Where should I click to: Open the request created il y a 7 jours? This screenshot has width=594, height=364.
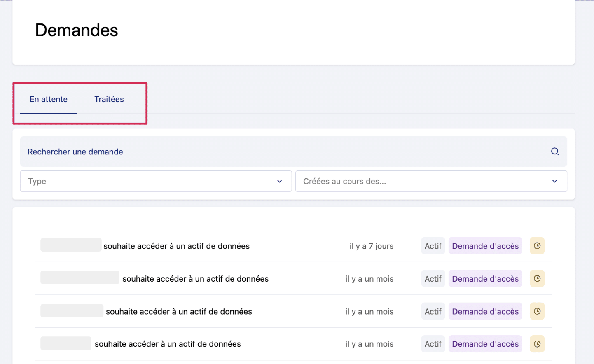pos(176,246)
